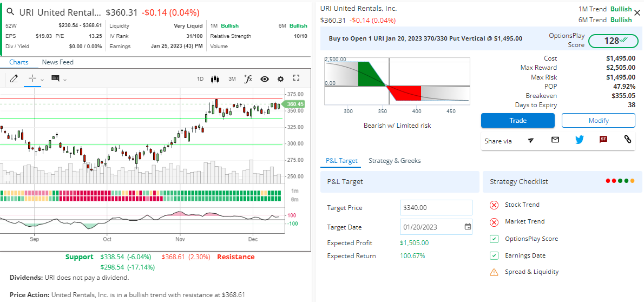
Task: Click the Strategy Checklist colored dots
Action: 620,181
